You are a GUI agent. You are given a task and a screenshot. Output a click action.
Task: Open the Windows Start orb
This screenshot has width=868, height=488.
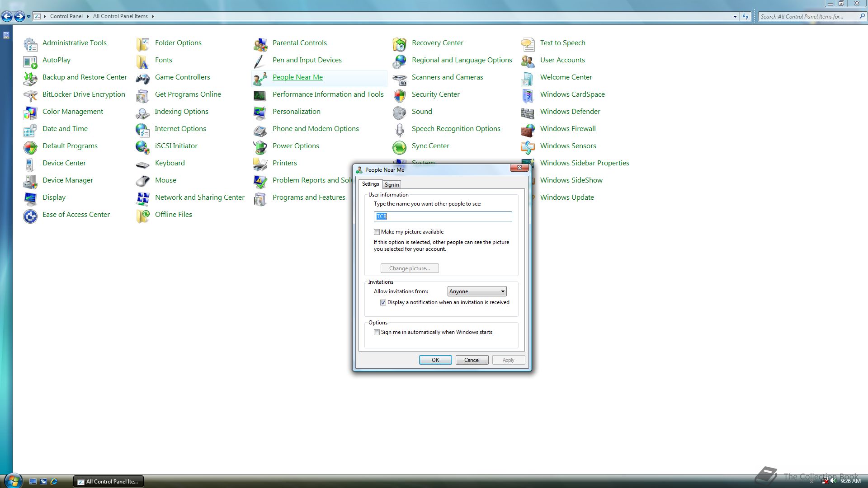tap(13, 480)
